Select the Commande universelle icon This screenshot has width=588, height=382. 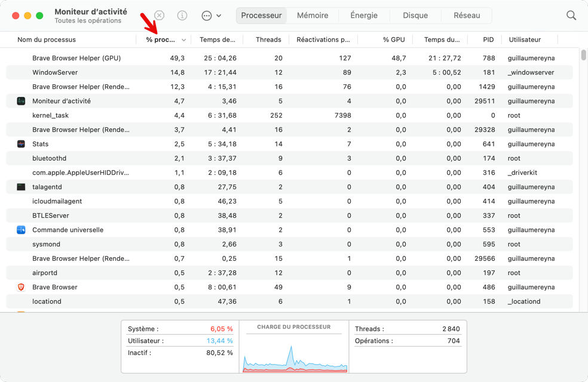click(x=21, y=230)
